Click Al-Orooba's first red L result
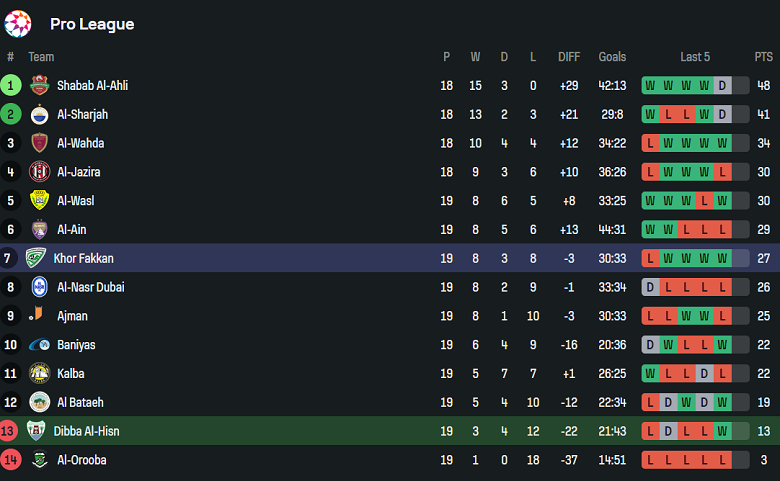This screenshot has width=780, height=481. click(651, 460)
